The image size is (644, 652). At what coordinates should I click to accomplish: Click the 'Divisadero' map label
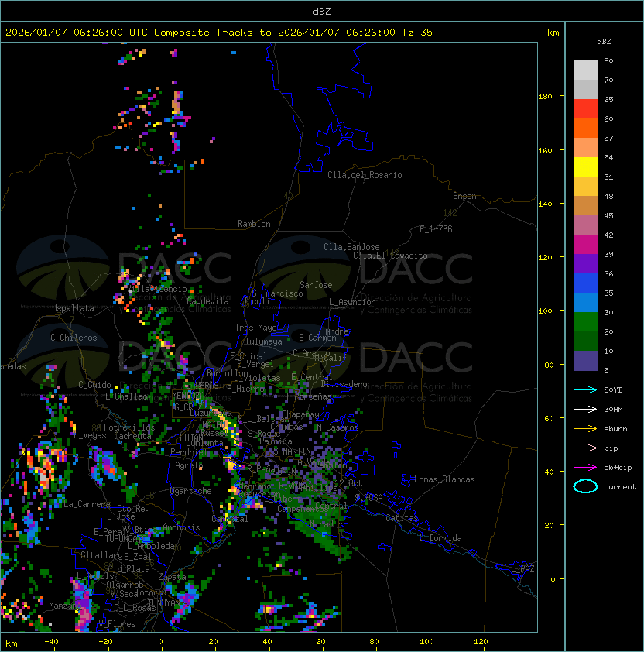344,384
